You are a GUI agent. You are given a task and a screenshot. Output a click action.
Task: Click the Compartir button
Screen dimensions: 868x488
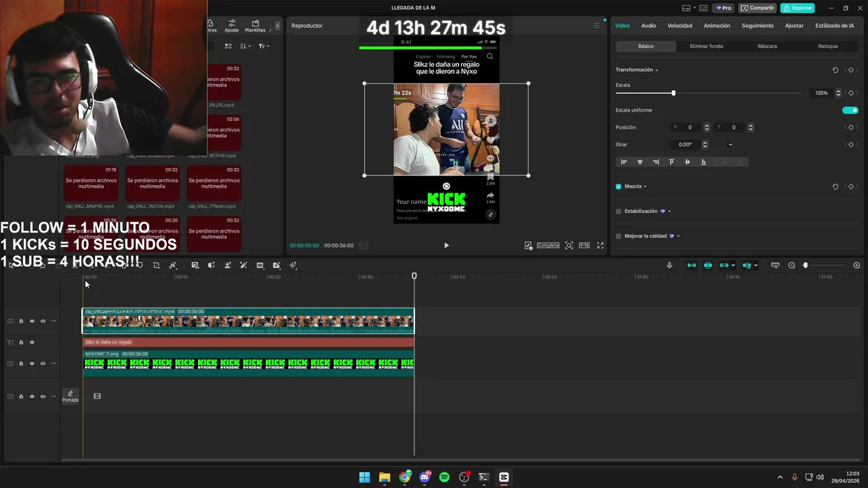(757, 8)
